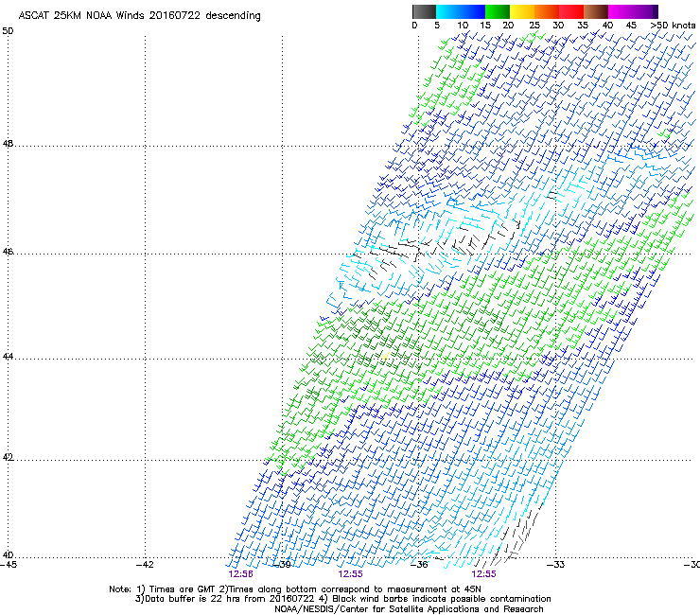Click the latitude axis label '46'
Image resolution: width=700 pixels, height=615 pixels.
8,252
